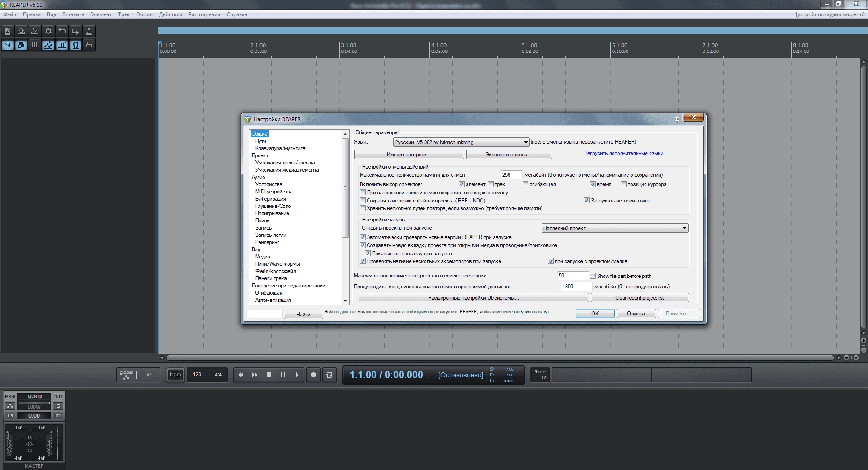This screenshot has height=470, width=868.
Task: Toggle snap magnet icon
Action: pyautogui.click(x=75, y=45)
